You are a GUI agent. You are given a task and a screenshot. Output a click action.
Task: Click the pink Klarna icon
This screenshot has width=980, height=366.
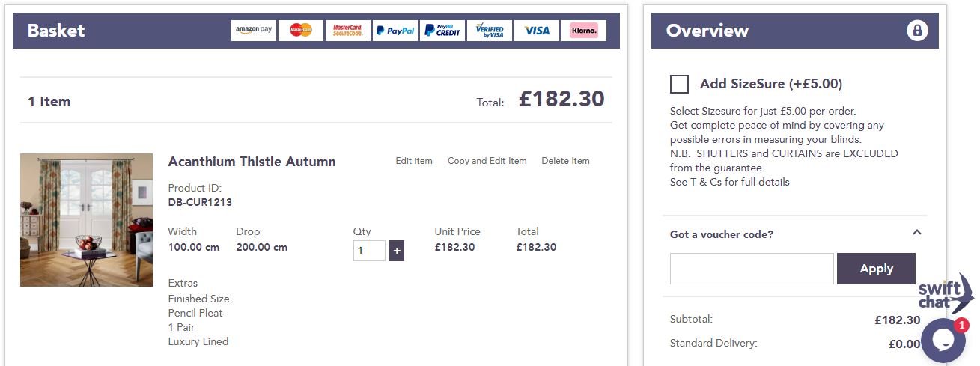(x=584, y=31)
